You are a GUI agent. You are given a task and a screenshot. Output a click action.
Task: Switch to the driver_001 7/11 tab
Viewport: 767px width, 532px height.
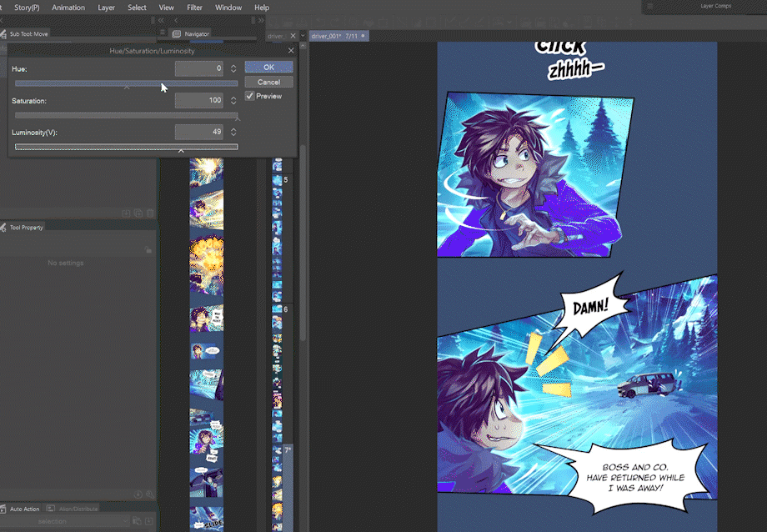338,36
